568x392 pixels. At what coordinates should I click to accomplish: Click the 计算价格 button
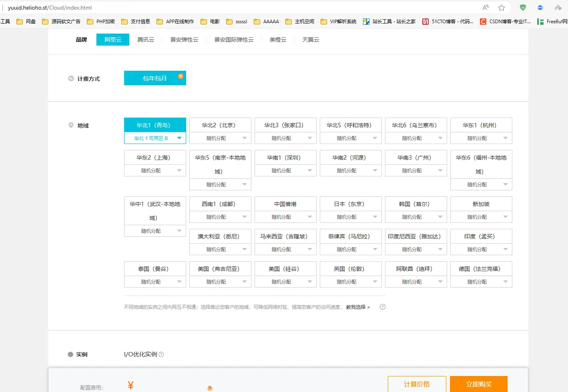click(x=417, y=384)
